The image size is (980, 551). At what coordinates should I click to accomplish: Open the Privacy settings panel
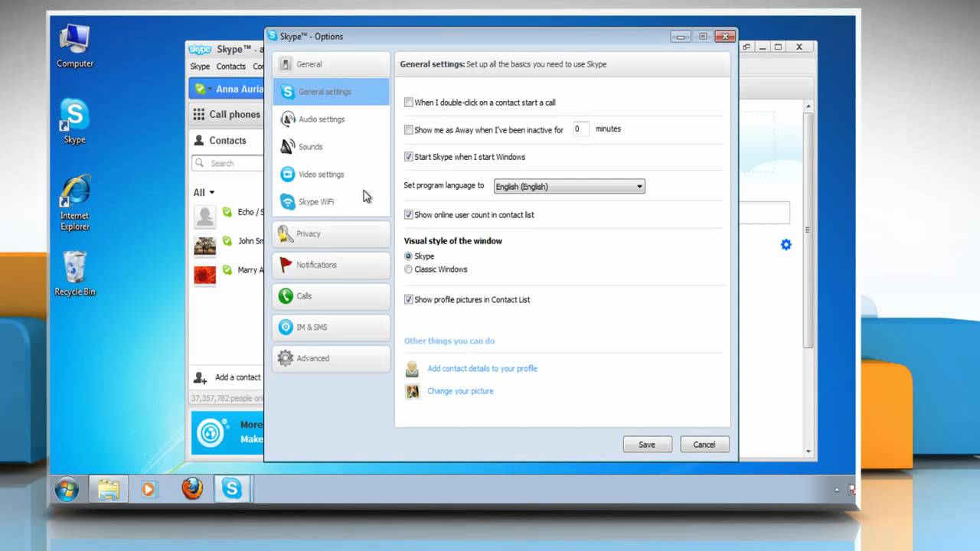309,233
